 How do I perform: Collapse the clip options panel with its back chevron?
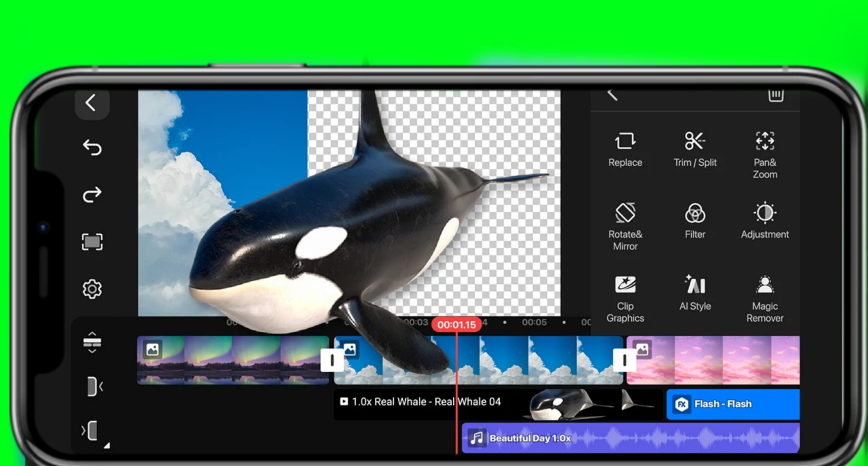pyautogui.click(x=612, y=95)
